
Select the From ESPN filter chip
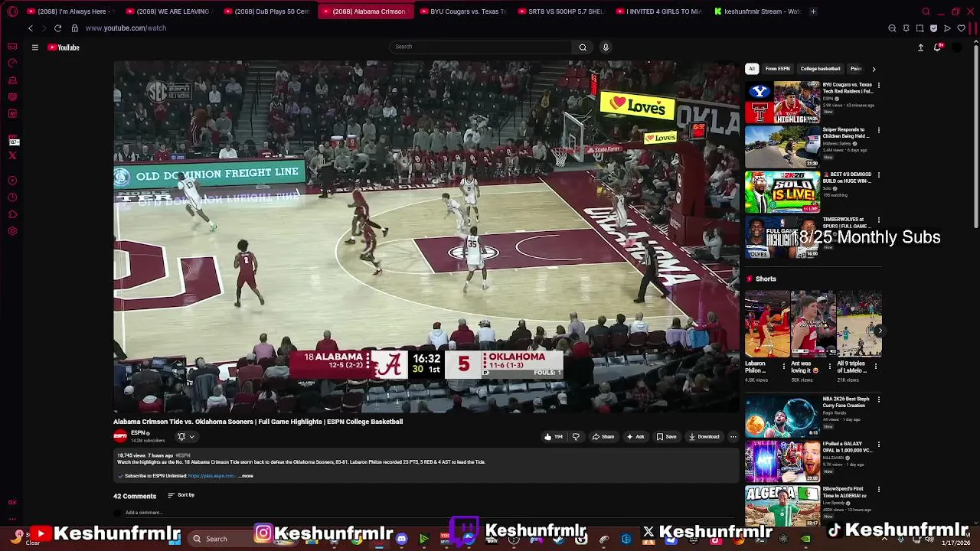pyautogui.click(x=777, y=69)
